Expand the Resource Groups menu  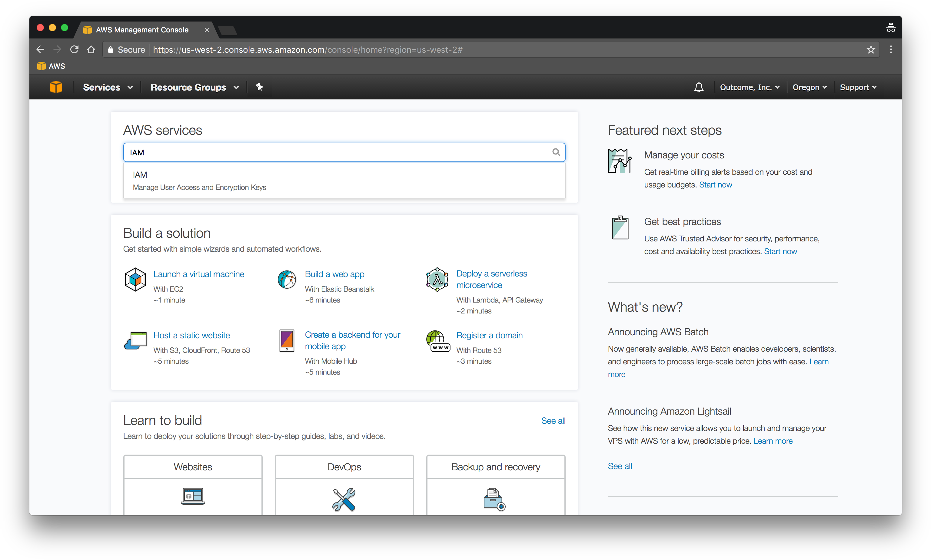tap(195, 87)
